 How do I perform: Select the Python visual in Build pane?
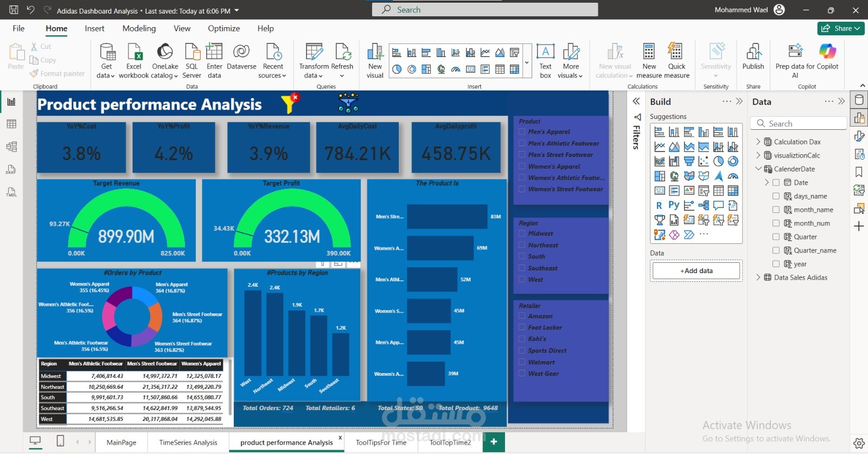coord(674,205)
